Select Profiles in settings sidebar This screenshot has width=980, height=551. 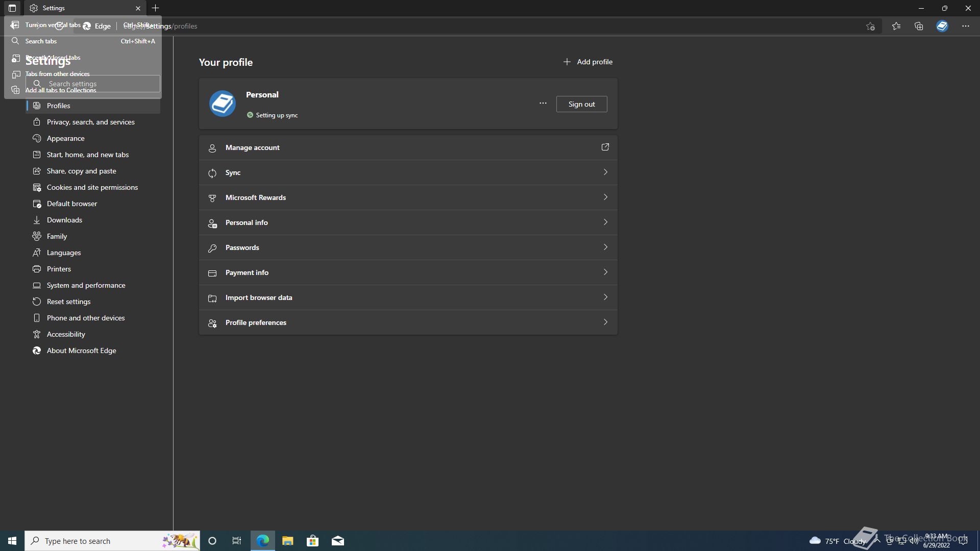[x=93, y=106]
